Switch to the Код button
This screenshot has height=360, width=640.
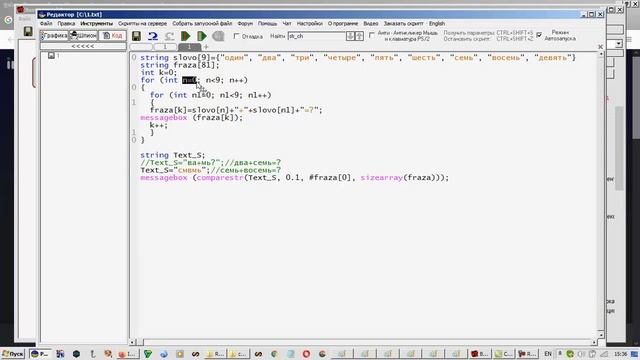pos(112,36)
